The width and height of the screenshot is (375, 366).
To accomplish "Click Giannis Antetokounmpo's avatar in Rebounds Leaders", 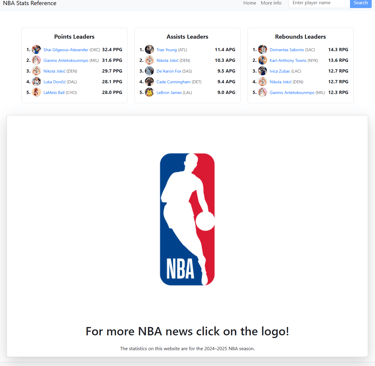I will 263,92.
